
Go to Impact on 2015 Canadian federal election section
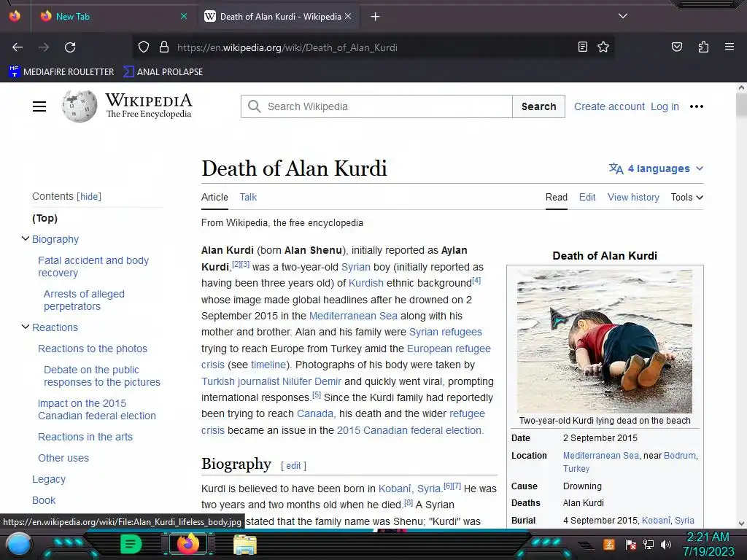(x=97, y=410)
